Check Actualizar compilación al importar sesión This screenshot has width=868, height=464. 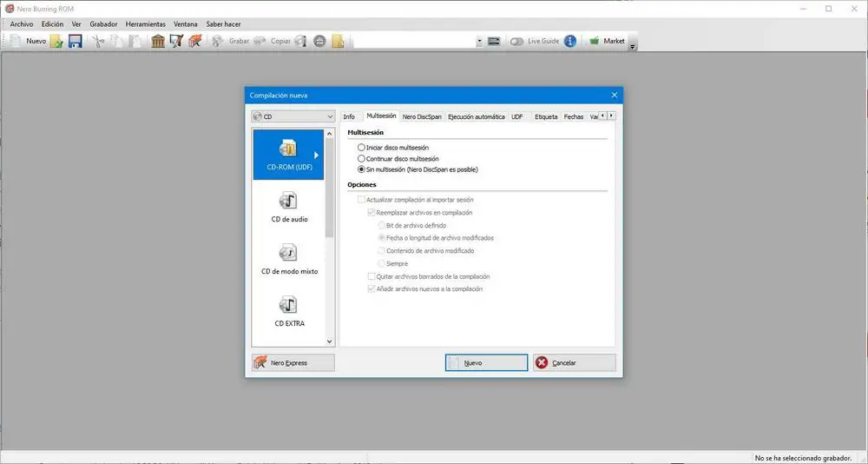415,200
